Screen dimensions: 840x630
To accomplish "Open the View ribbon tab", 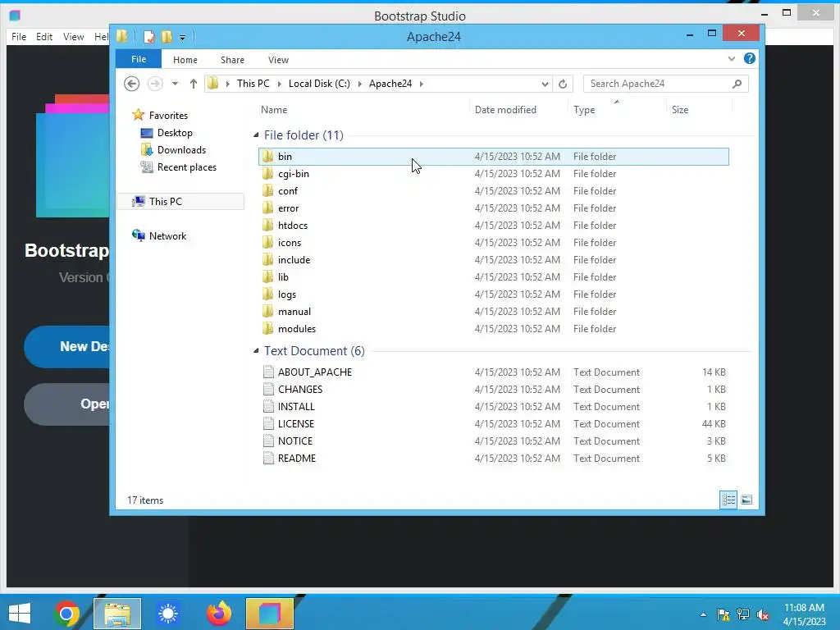I will [278, 59].
